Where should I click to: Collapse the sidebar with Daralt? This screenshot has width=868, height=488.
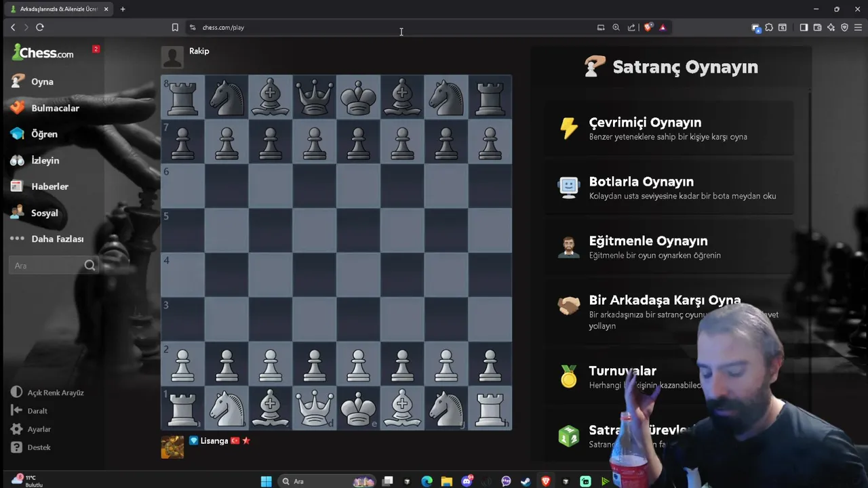coord(29,411)
